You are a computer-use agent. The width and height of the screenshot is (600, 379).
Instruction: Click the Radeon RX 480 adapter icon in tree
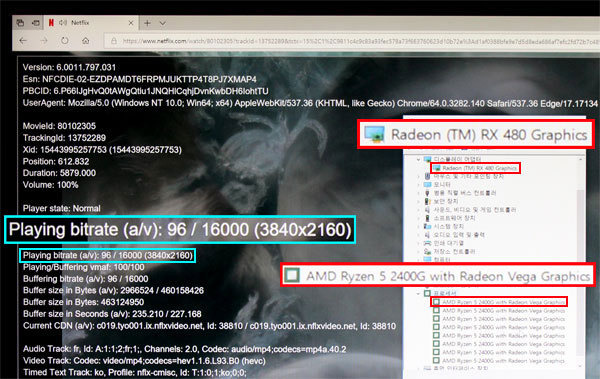pyautogui.click(x=437, y=168)
